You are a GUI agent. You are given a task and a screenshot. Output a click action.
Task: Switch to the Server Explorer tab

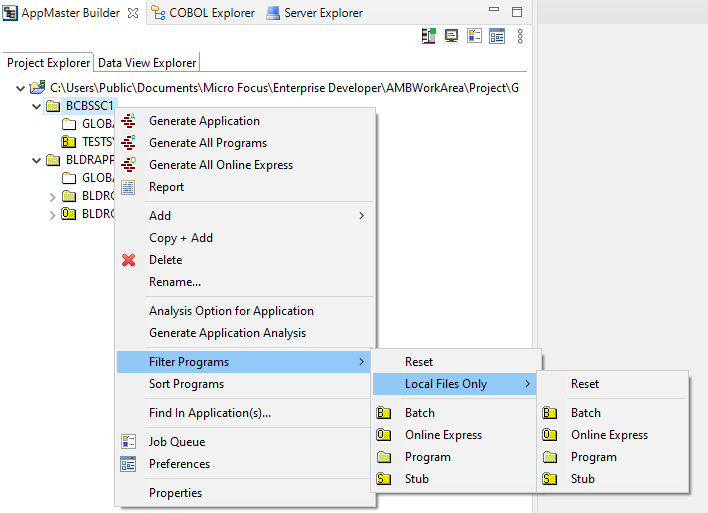coord(315,13)
